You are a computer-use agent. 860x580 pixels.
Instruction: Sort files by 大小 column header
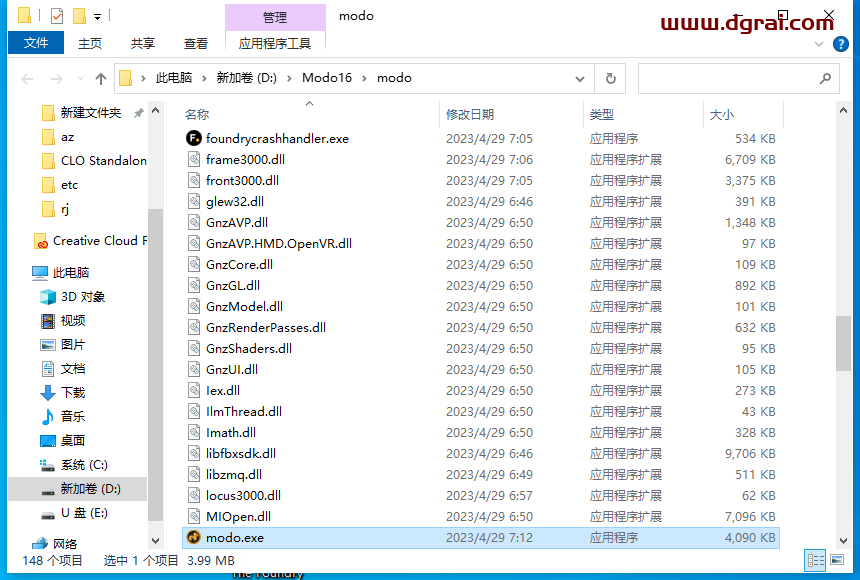click(743, 115)
